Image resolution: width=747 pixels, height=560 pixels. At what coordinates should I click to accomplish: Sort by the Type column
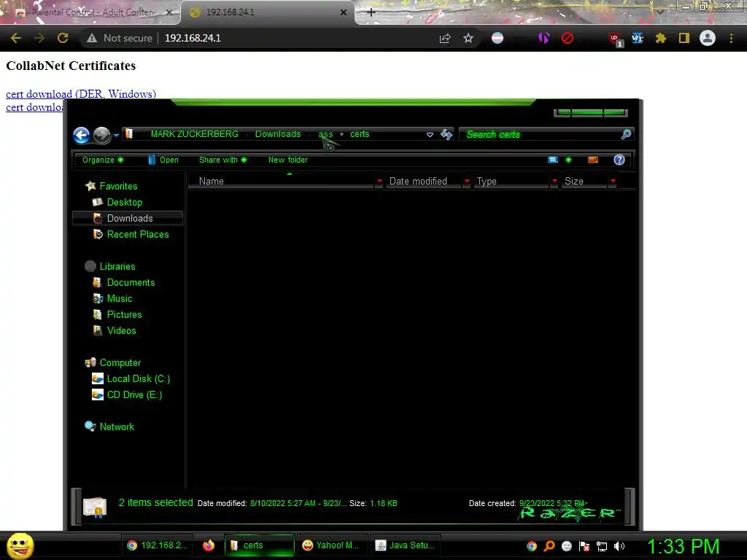click(x=511, y=182)
